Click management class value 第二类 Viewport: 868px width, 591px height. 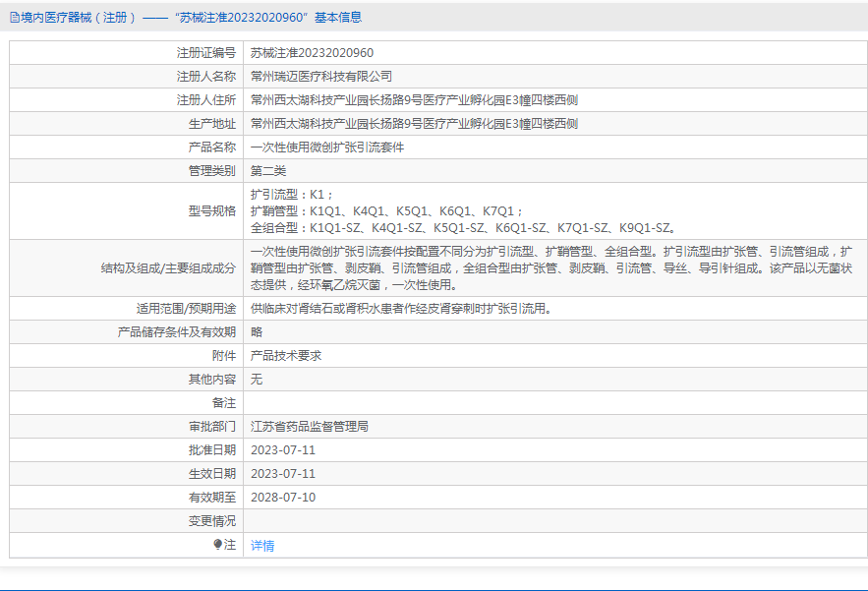[x=268, y=171]
